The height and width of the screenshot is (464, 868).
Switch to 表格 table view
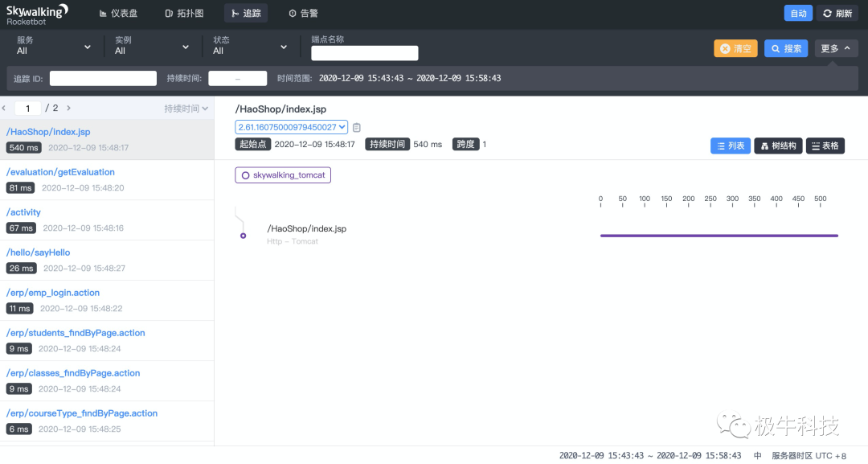pos(825,146)
